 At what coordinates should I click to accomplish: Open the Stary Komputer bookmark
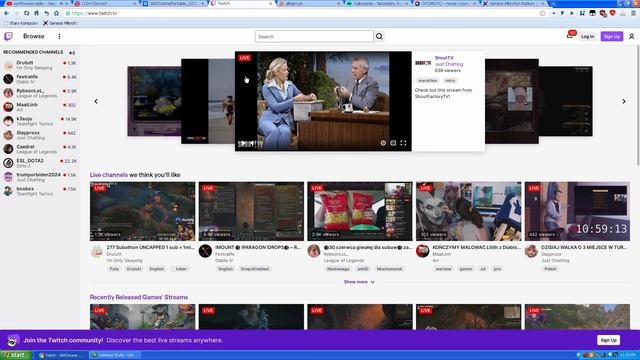20,23
